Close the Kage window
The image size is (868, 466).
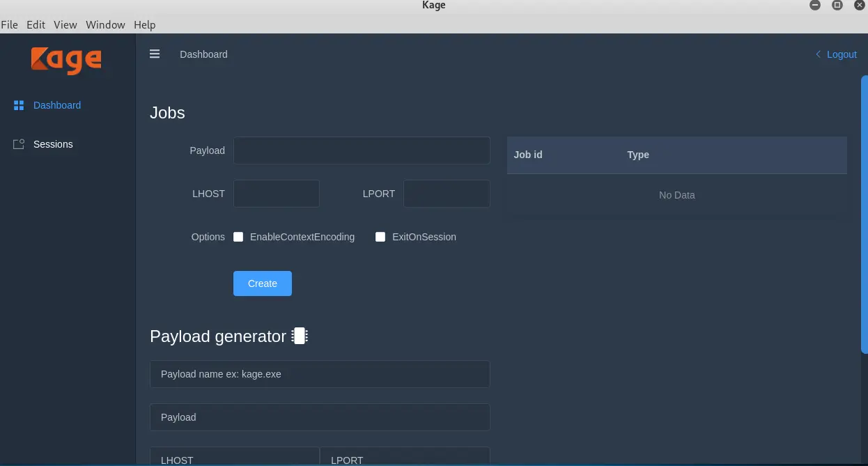tap(860, 5)
